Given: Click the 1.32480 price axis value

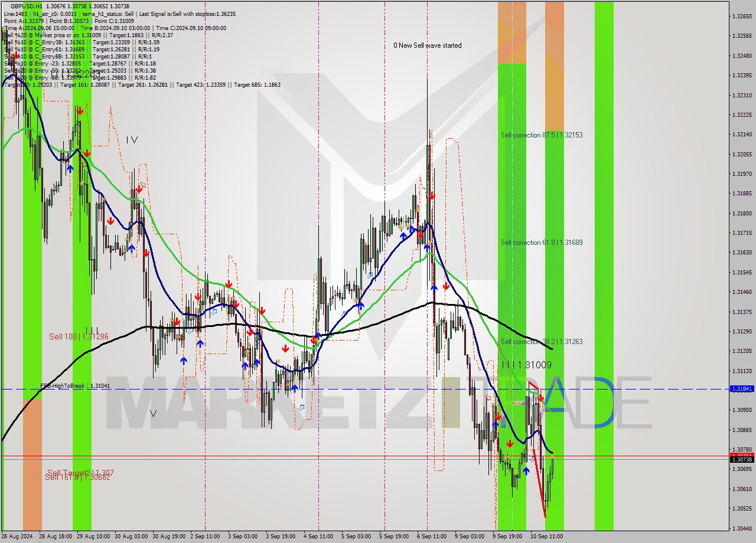Looking at the screenshot, I should (x=741, y=56).
